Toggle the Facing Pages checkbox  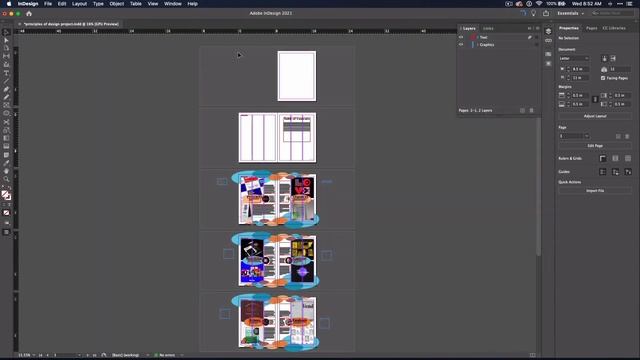(x=603, y=78)
